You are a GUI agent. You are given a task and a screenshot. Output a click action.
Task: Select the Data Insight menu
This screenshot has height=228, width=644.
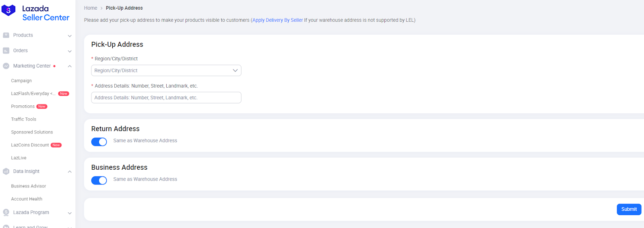26,171
